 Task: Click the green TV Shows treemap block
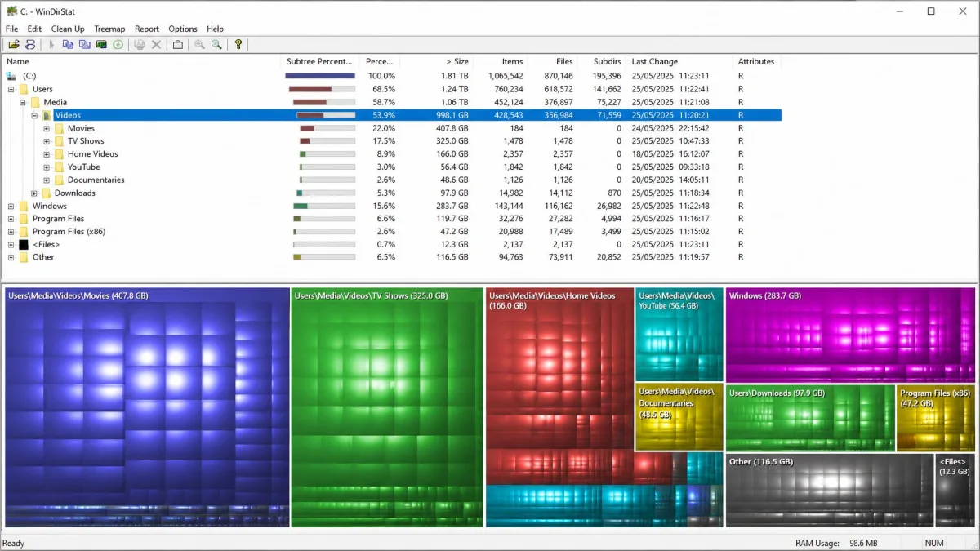pyautogui.click(x=387, y=407)
